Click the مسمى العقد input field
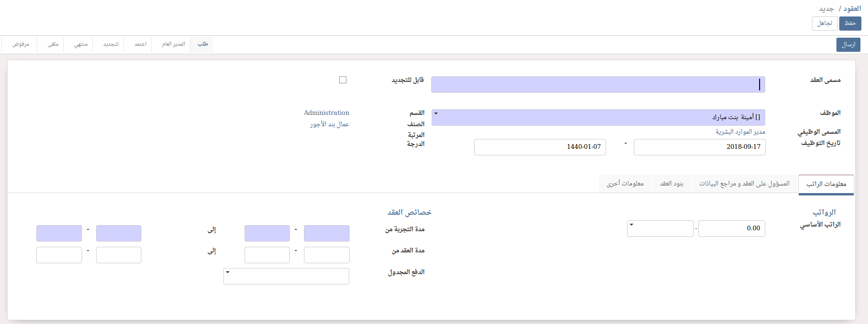 (x=598, y=85)
